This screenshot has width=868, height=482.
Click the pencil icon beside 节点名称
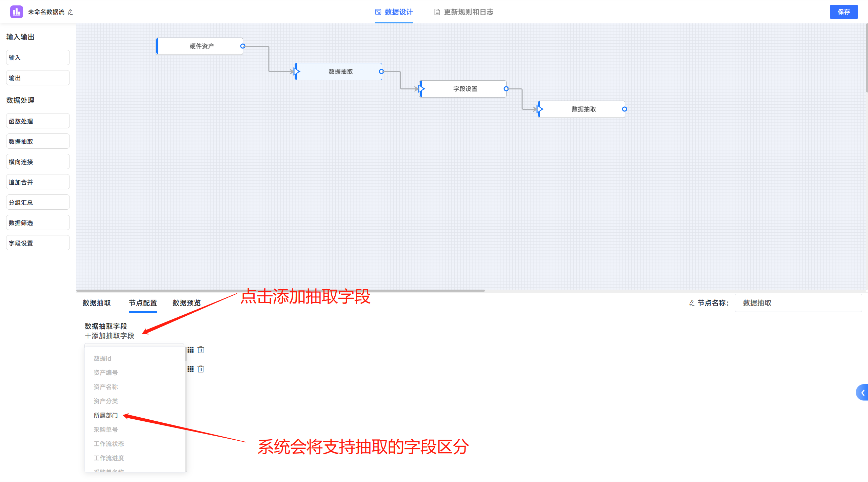point(692,303)
